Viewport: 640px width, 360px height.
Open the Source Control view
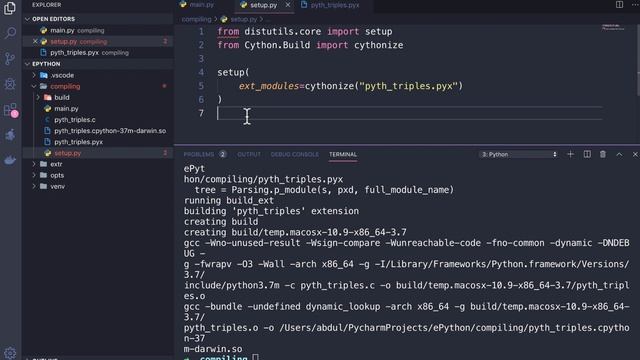tap(10, 58)
